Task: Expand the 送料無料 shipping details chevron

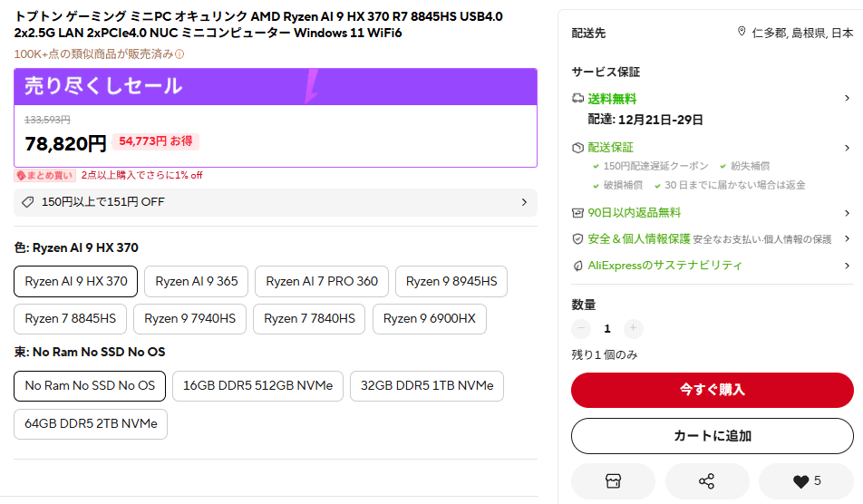Action: pyautogui.click(x=847, y=98)
